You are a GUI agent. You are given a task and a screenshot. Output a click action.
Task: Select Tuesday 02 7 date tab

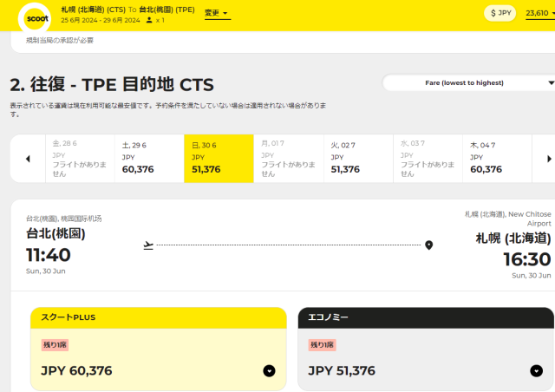click(357, 158)
